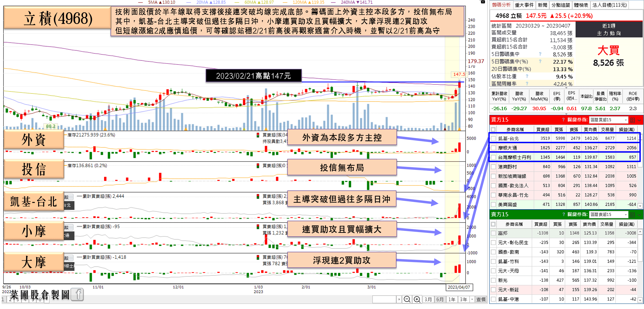Screen dimensions: 644x309
Task: Tick the 富邦 seller checkbox
Action: tap(493, 233)
